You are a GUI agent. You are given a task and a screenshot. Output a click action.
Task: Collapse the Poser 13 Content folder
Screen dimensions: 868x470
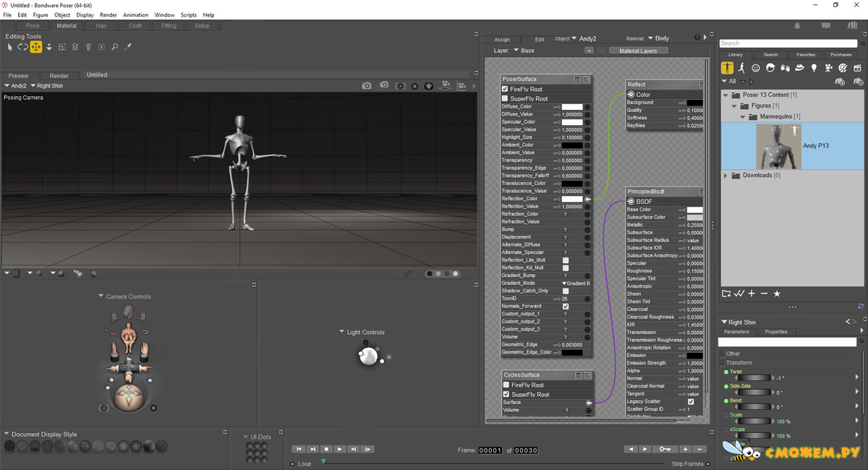tap(726, 95)
